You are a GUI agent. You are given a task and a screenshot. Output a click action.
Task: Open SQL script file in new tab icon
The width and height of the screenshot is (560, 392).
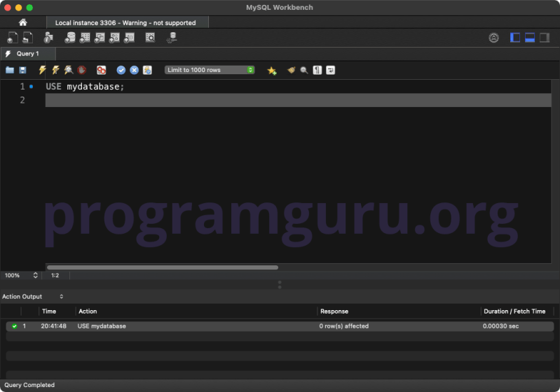[x=27, y=38]
